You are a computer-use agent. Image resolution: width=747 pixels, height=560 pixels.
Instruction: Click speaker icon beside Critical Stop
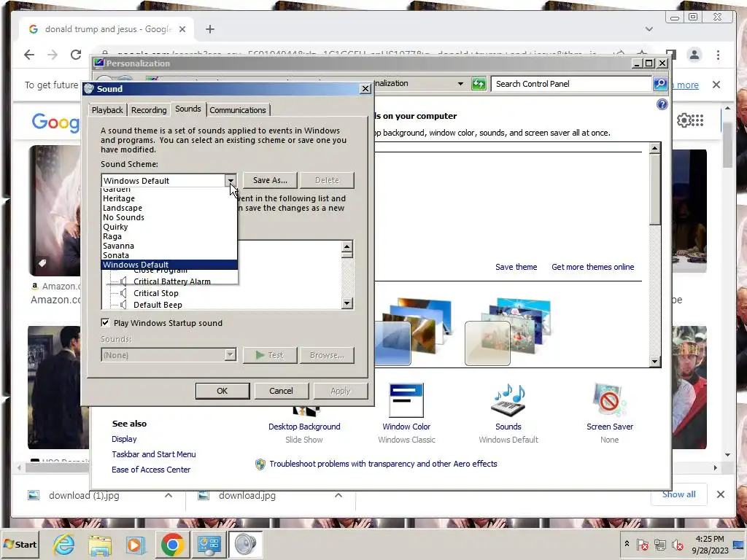tap(123, 293)
